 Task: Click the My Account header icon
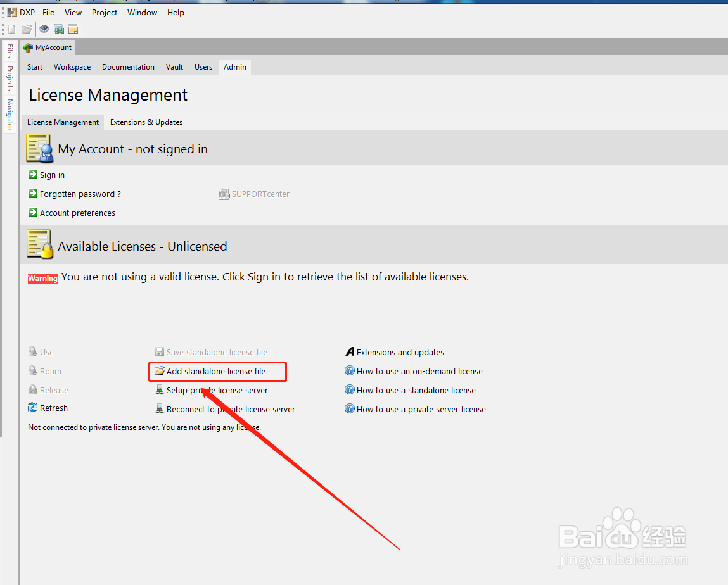(x=39, y=148)
